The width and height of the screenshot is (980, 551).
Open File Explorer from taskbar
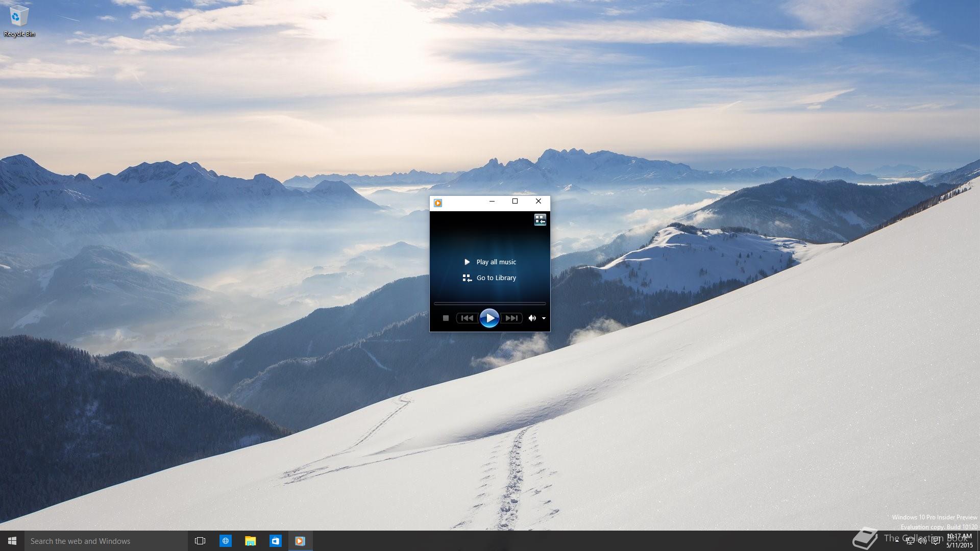tap(250, 541)
